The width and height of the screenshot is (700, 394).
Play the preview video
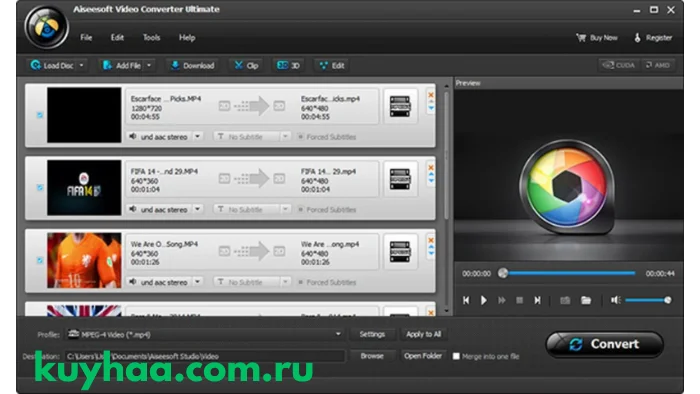(x=484, y=300)
